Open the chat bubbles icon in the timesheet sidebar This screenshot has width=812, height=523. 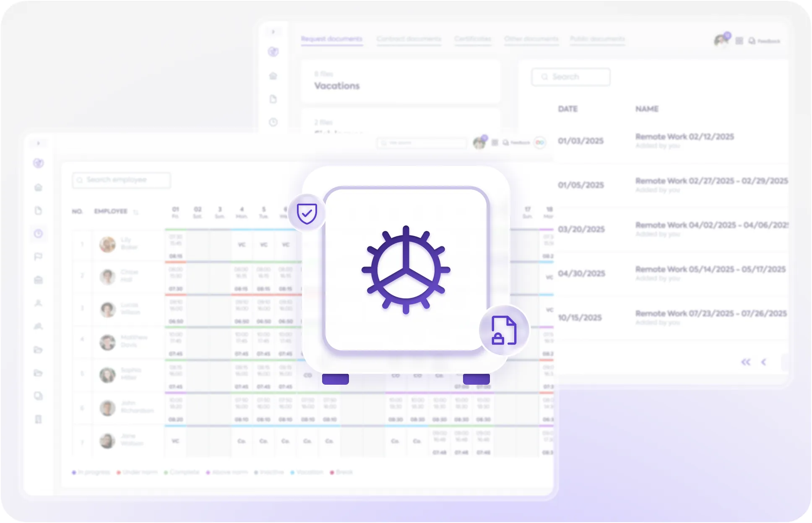[x=38, y=396]
